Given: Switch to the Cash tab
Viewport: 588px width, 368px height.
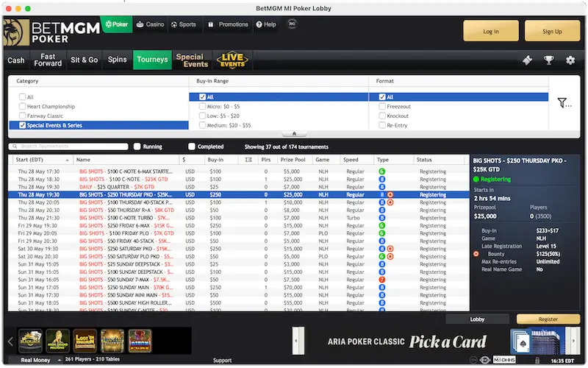Looking at the screenshot, I should tap(16, 60).
